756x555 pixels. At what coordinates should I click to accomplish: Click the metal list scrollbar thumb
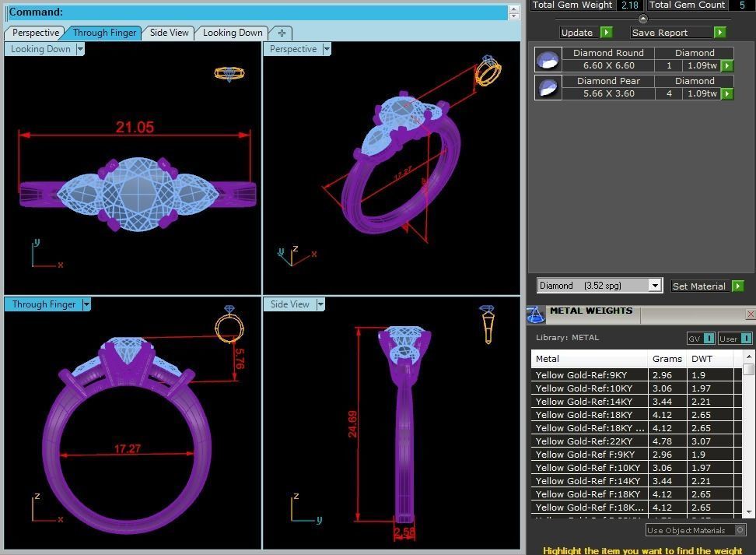point(749,369)
